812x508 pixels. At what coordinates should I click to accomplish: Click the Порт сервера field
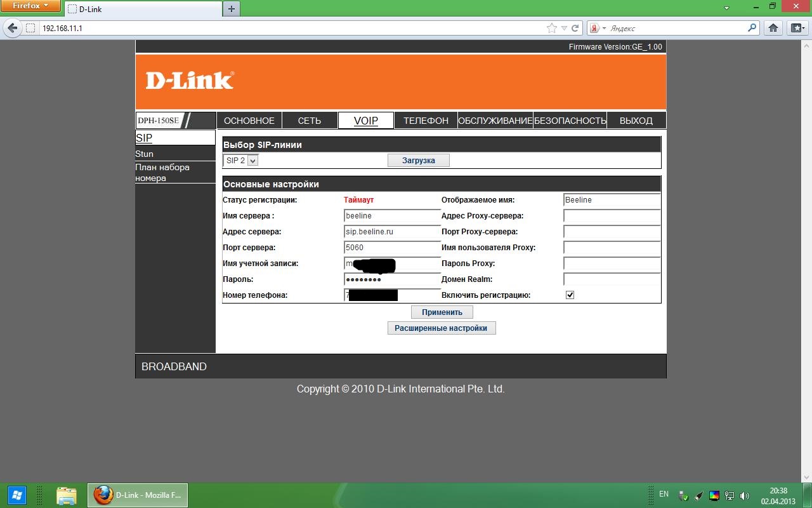392,248
